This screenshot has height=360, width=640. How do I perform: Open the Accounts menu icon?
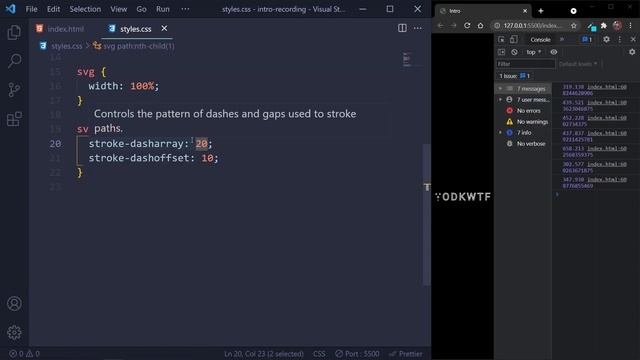(x=14, y=304)
